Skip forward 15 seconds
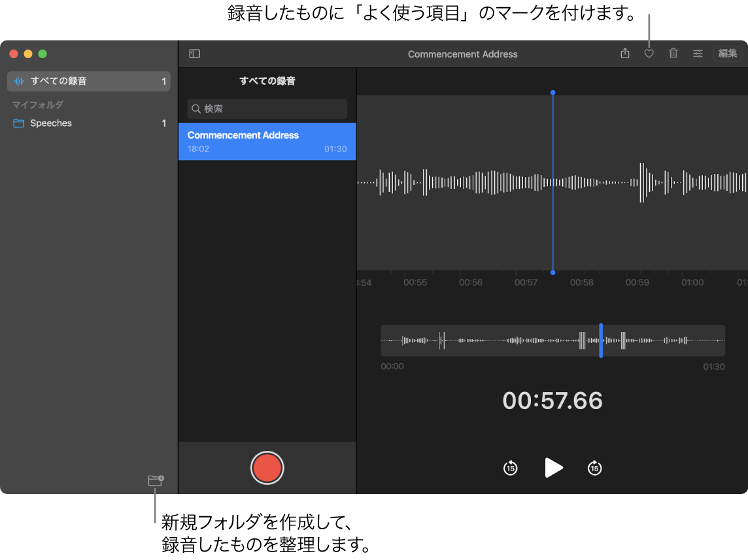This screenshot has height=560, width=748. (594, 468)
